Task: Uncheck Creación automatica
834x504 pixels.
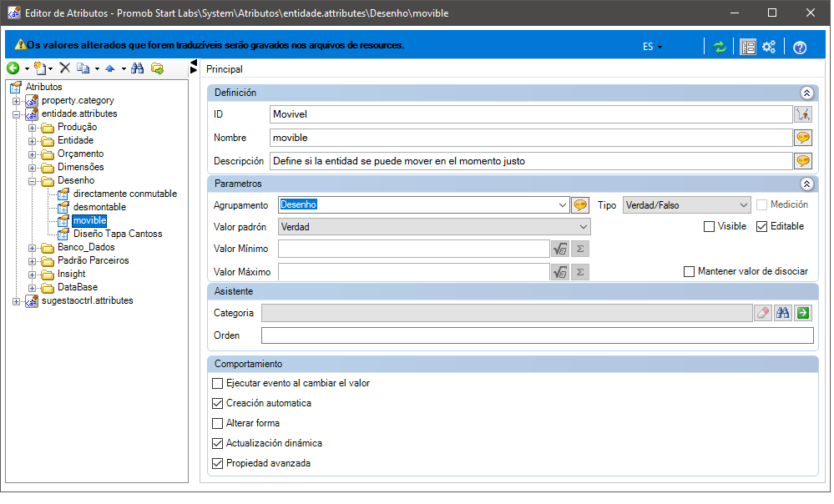Action: (217, 404)
